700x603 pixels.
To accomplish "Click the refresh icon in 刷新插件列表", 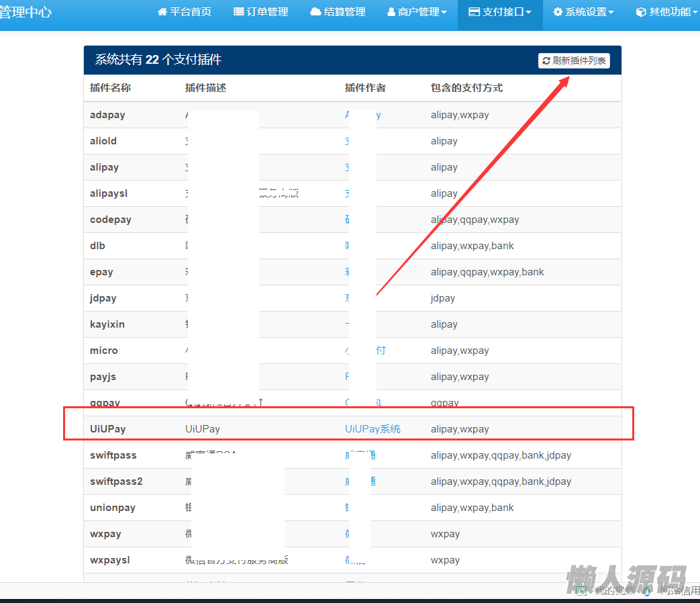I will (546, 61).
